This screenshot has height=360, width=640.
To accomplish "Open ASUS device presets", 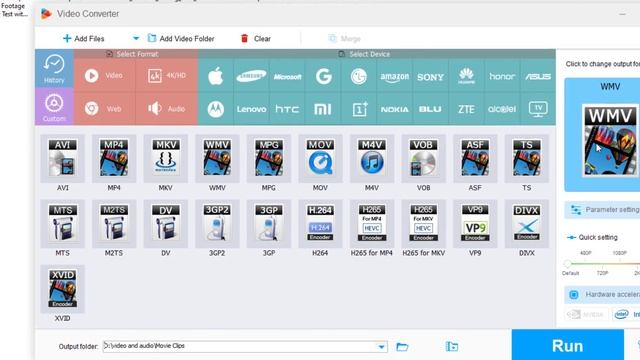I will click(538, 76).
